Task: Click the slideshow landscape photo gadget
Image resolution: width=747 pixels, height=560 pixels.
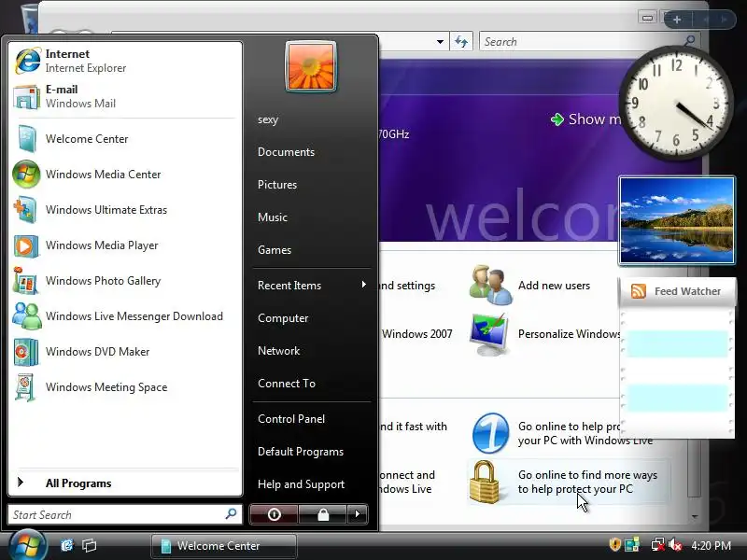Action: pos(677,220)
